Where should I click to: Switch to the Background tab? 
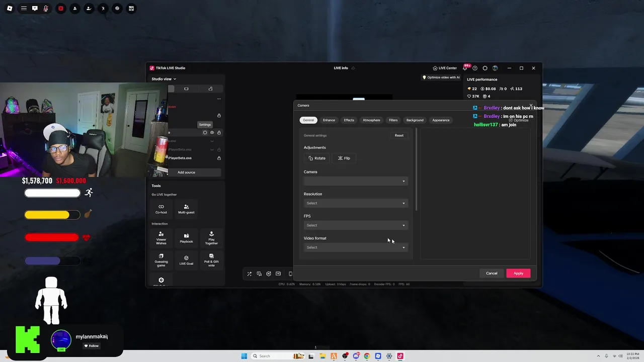pos(415,120)
